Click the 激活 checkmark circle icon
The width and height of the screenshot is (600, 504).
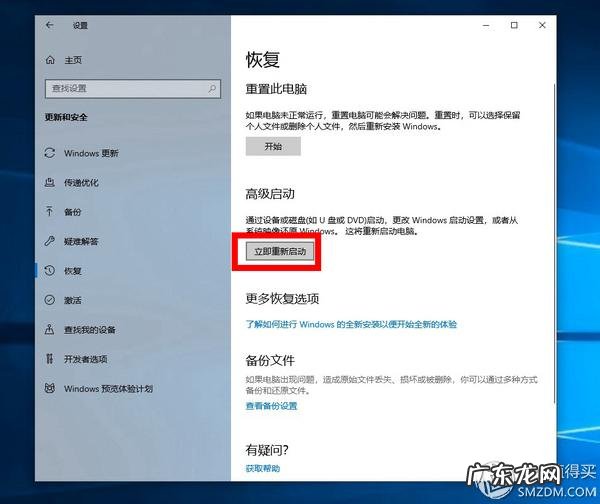[50, 300]
